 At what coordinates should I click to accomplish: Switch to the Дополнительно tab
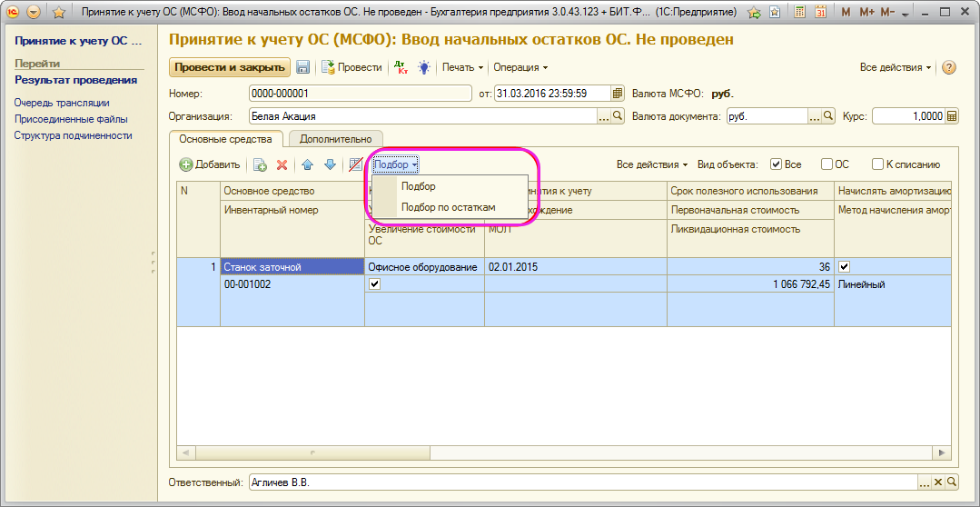tap(335, 139)
